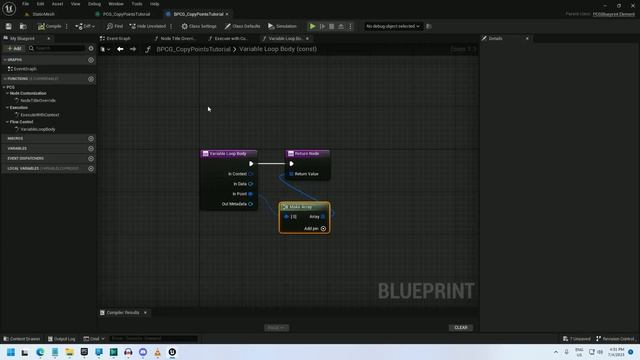The width and height of the screenshot is (640, 360).
Task: Select EventGraph in the graphs list
Action: click(x=25, y=69)
